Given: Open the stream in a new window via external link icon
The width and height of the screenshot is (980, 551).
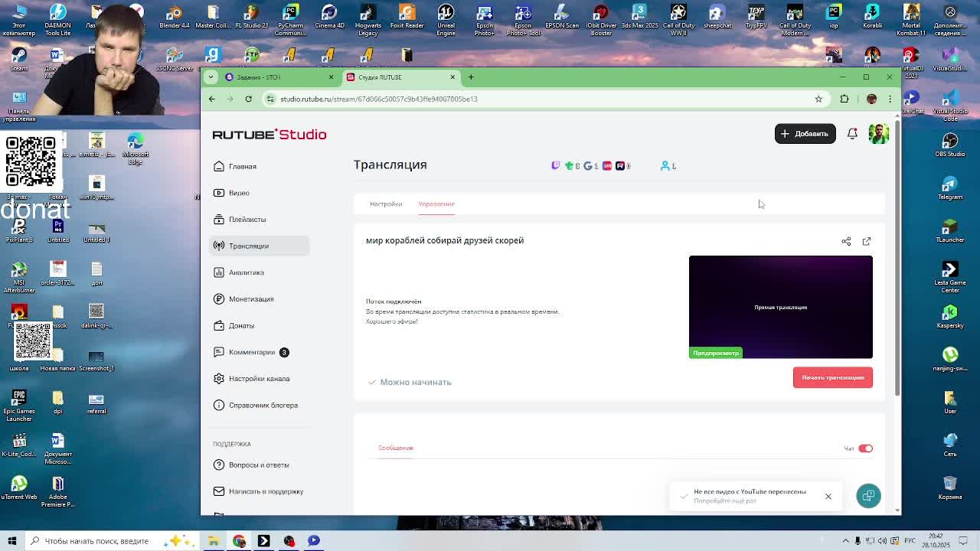Looking at the screenshot, I should click(x=867, y=241).
